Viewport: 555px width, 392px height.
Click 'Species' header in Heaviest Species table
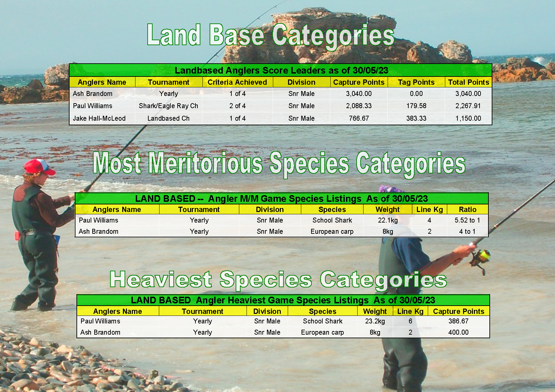tap(323, 312)
